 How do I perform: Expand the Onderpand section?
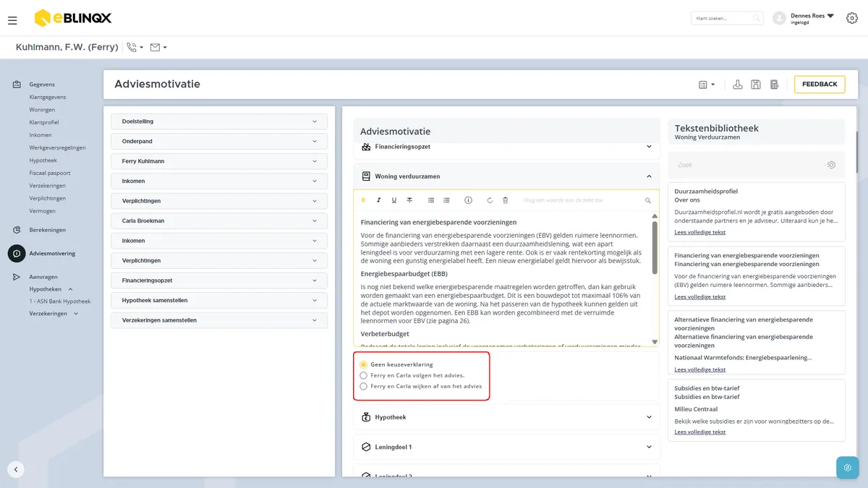[x=219, y=141]
